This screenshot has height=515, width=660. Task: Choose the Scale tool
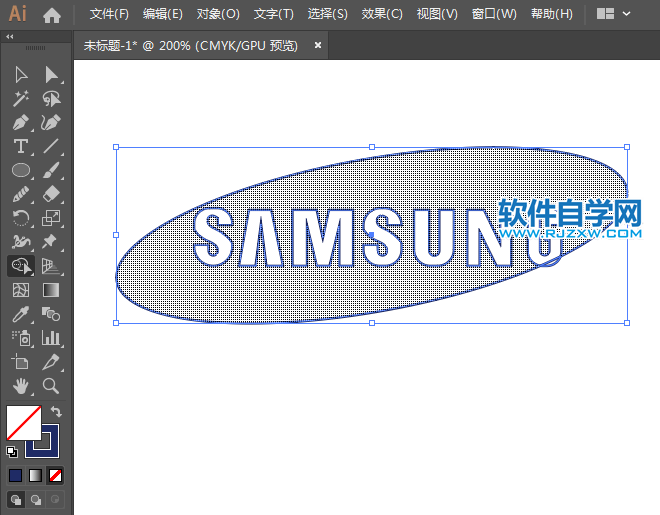[51, 218]
